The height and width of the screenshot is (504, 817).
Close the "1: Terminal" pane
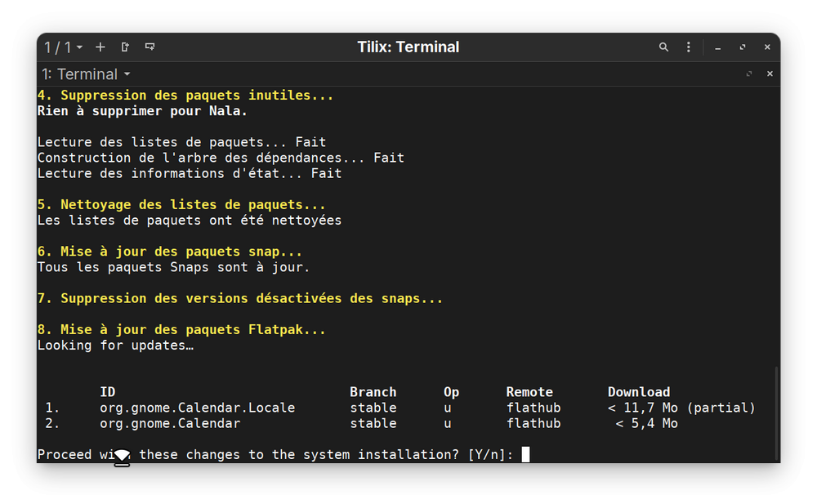[769, 74]
